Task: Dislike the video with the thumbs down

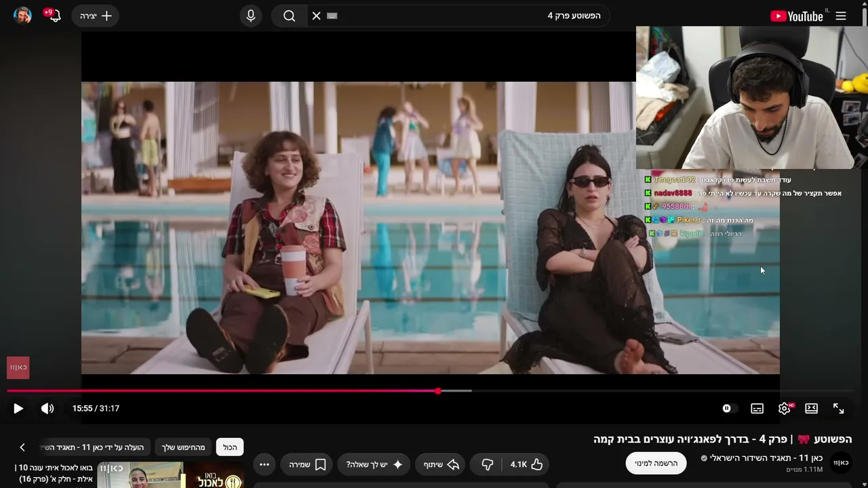Action: pyautogui.click(x=487, y=464)
